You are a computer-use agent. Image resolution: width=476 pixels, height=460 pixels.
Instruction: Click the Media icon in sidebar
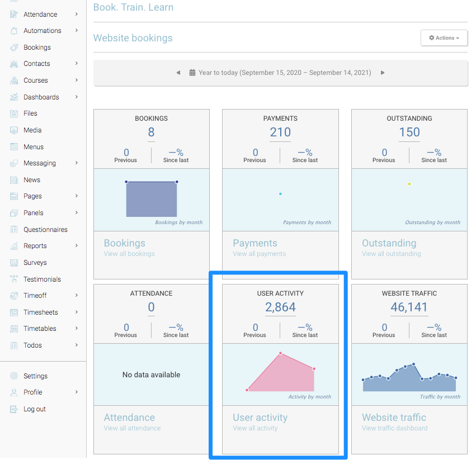[14, 130]
